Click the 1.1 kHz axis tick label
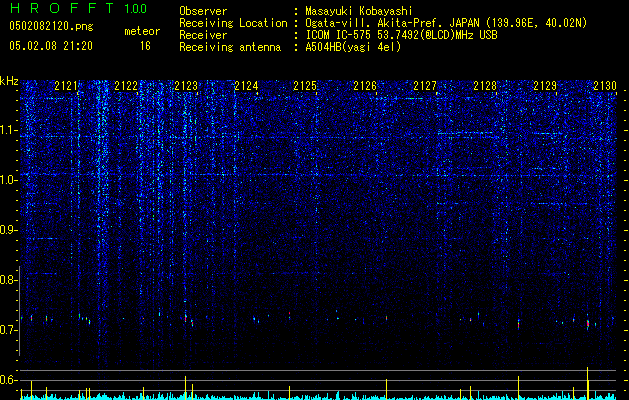629x400 pixels. [x=8, y=130]
